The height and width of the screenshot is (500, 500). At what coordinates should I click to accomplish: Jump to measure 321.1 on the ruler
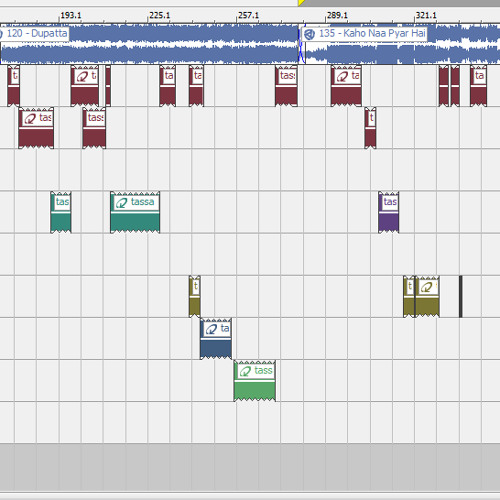(x=426, y=15)
